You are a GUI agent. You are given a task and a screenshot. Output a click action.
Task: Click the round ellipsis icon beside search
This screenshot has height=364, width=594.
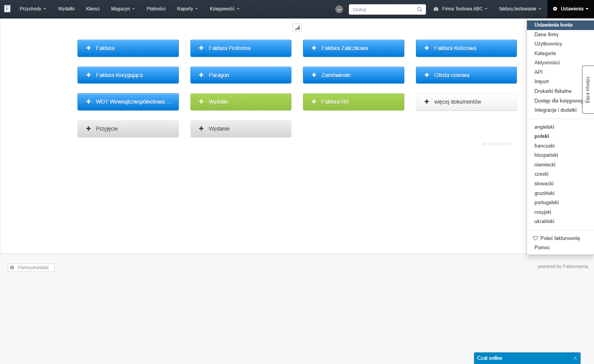pyautogui.click(x=339, y=9)
